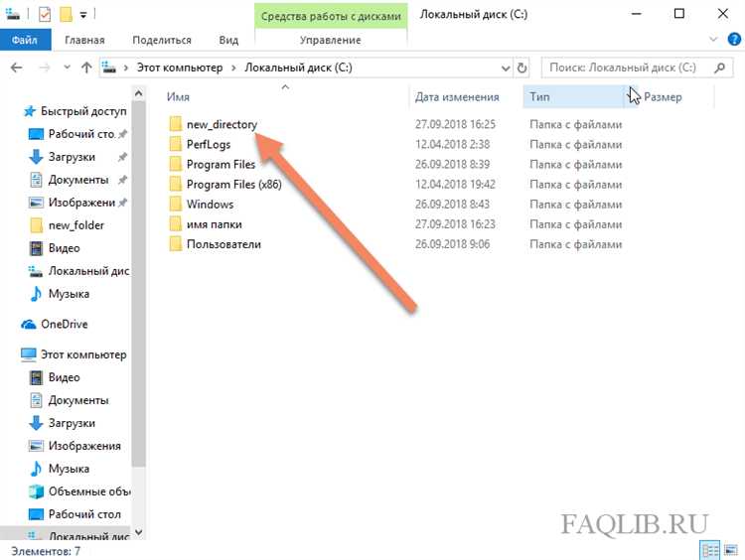Viewport: 745px width, 560px height.
Task: Select the Program Files folder
Action: point(221,165)
